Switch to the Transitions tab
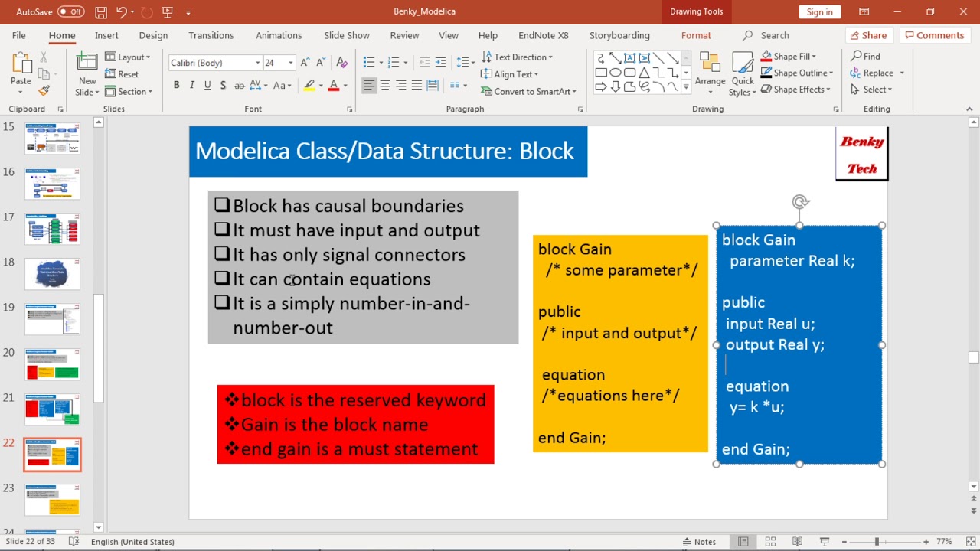Screen dimensions: 980x551 (211, 35)
